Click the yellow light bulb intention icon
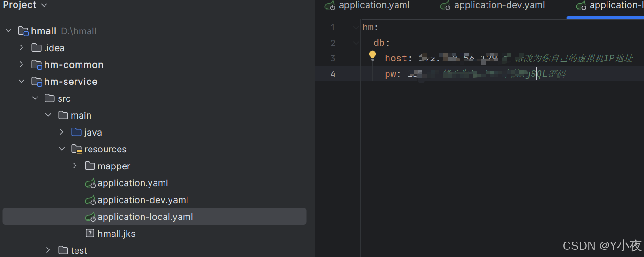 373,56
